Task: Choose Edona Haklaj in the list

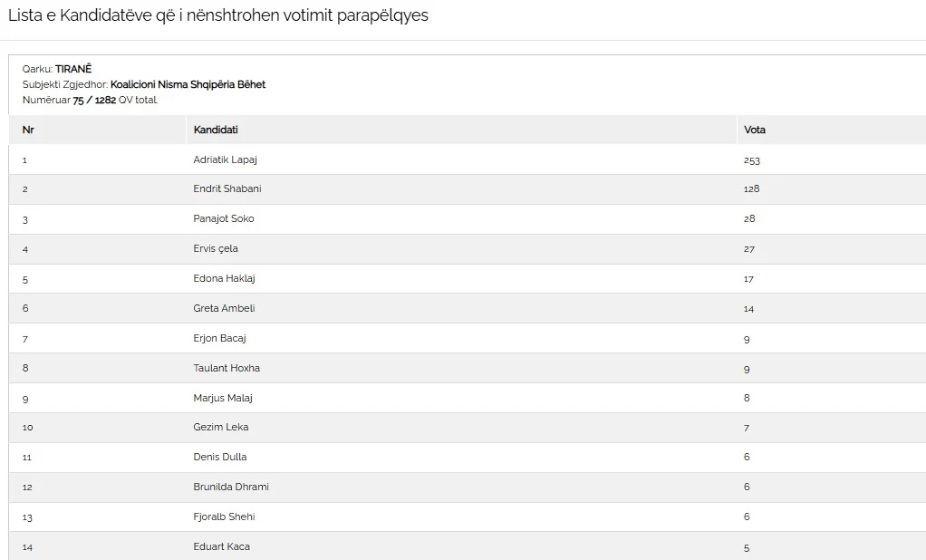Action: point(224,278)
